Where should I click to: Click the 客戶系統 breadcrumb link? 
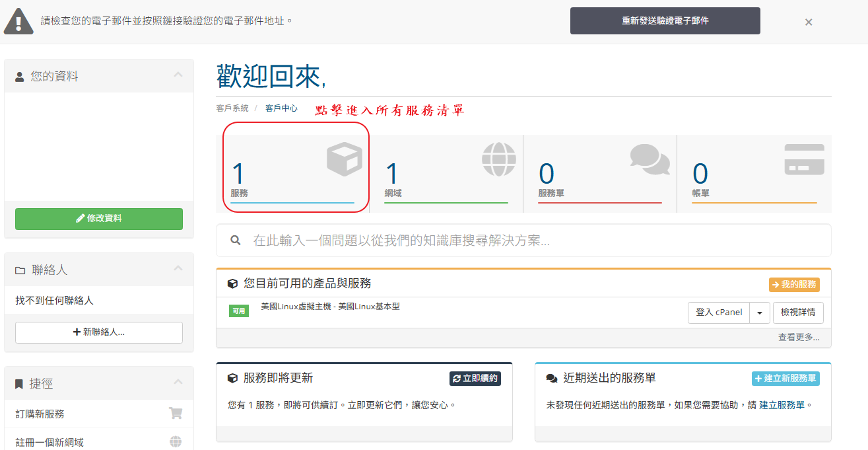[x=232, y=108]
